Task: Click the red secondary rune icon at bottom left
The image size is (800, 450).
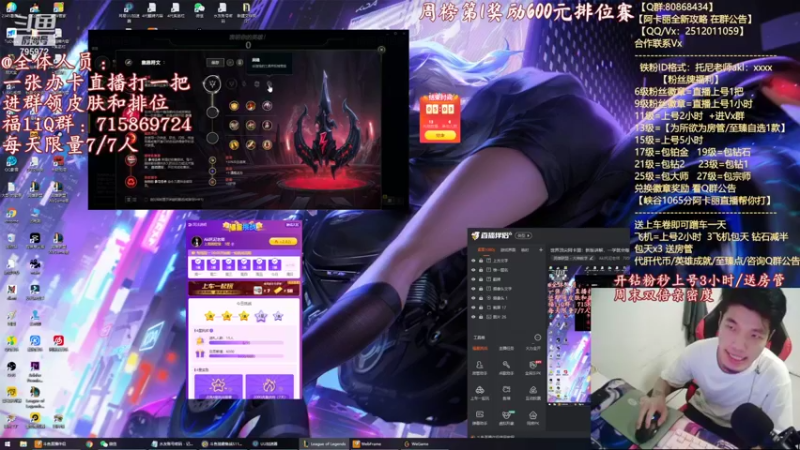Action: pyautogui.click(x=131, y=181)
